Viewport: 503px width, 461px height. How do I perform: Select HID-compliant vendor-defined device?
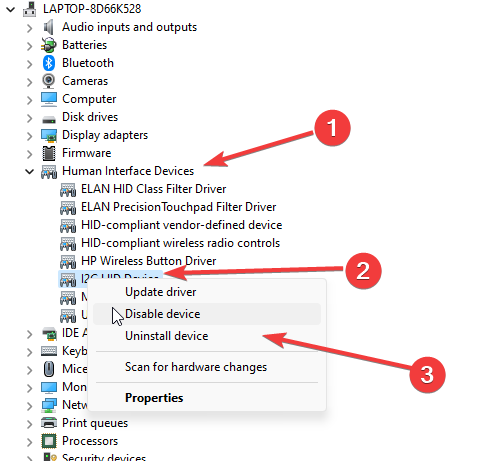pyautogui.click(x=182, y=225)
